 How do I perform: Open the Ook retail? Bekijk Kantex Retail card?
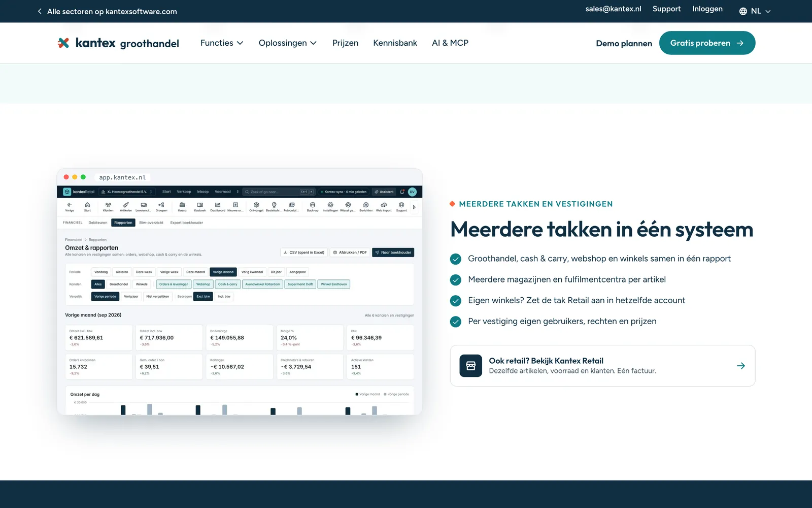(x=602, y=366)
